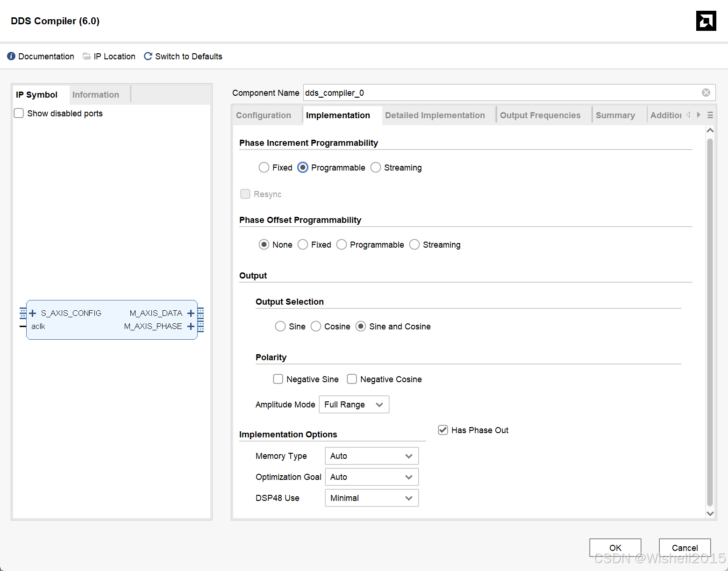The image size is (728, 571).
Task: Select Fixed phase offset radio
Action: click(303, 244)
